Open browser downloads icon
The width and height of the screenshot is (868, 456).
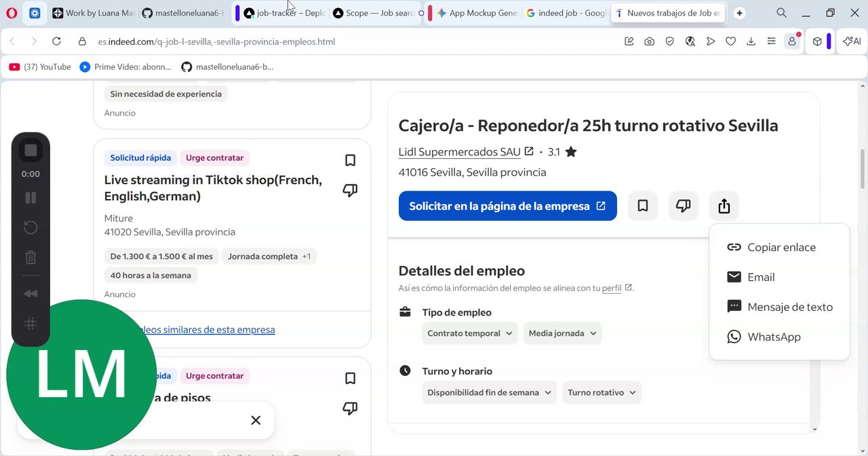pos(751,41)
